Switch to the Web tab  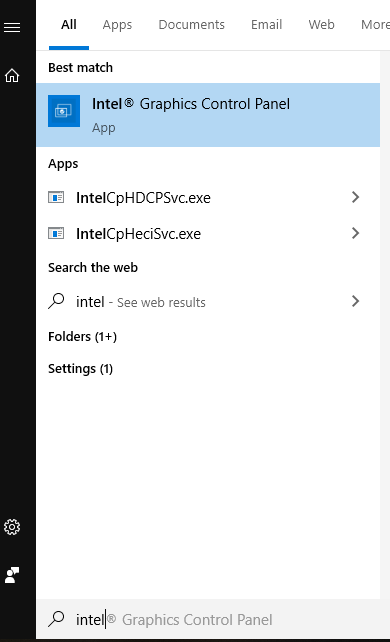[321, 25]
